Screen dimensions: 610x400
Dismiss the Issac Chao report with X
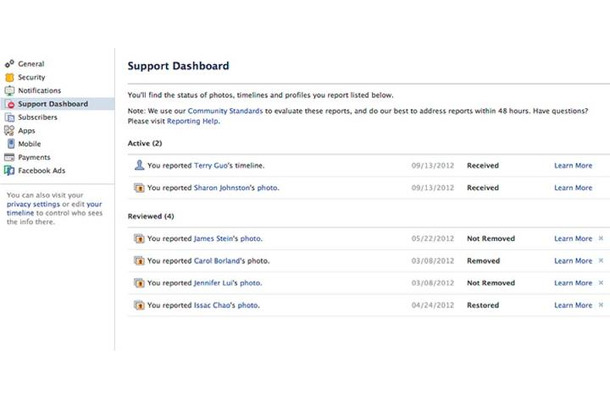point(601,305)
